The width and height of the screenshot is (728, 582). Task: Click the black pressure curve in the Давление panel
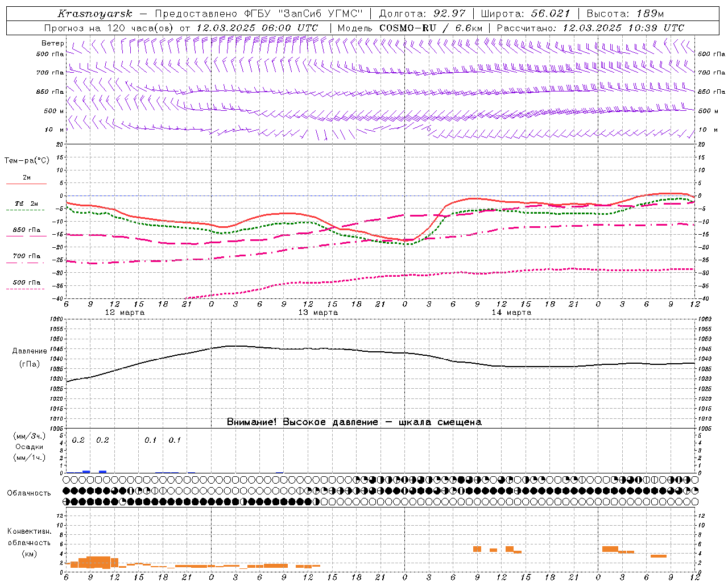[x=381, y=352]
